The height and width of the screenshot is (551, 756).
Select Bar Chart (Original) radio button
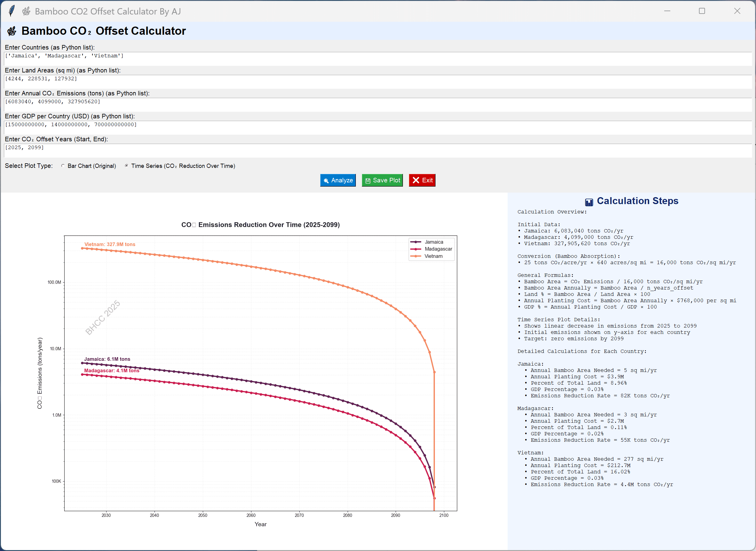coord(63,166)
